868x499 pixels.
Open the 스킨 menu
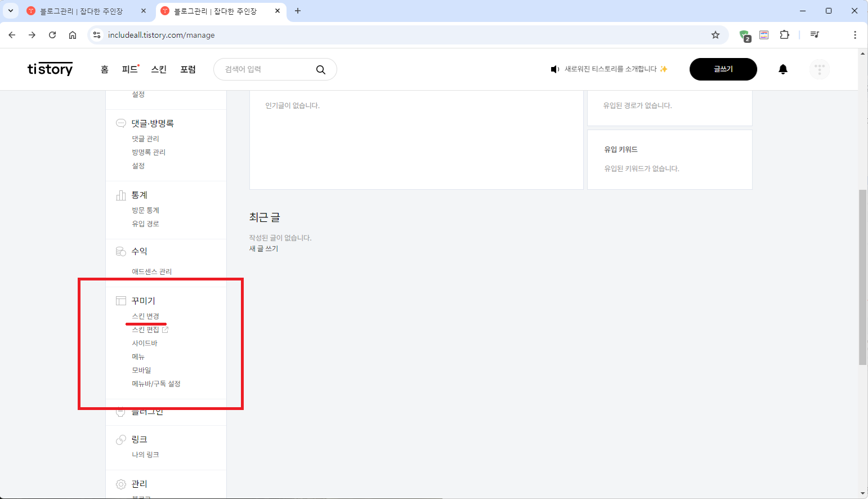point(159,69)
